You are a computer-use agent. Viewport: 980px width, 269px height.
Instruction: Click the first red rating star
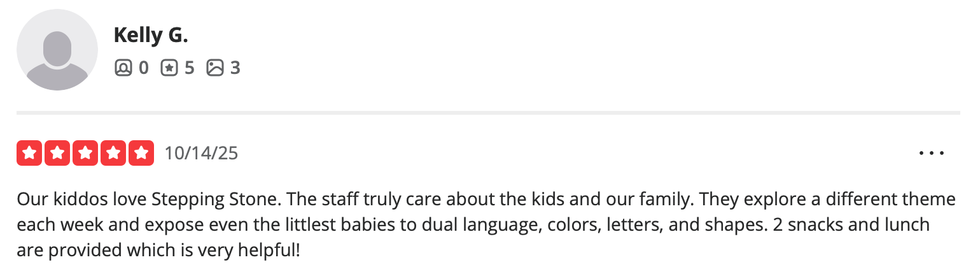[x=29, y=153]
